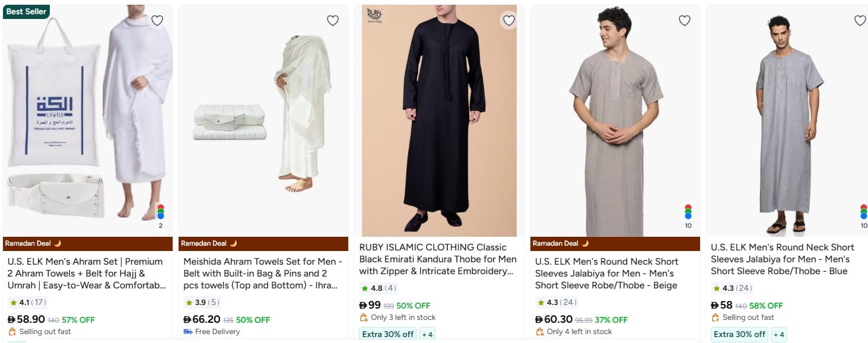Favorite the U.S. ELK Ahram Set
The image size is (868, 343).
[157, 21]
